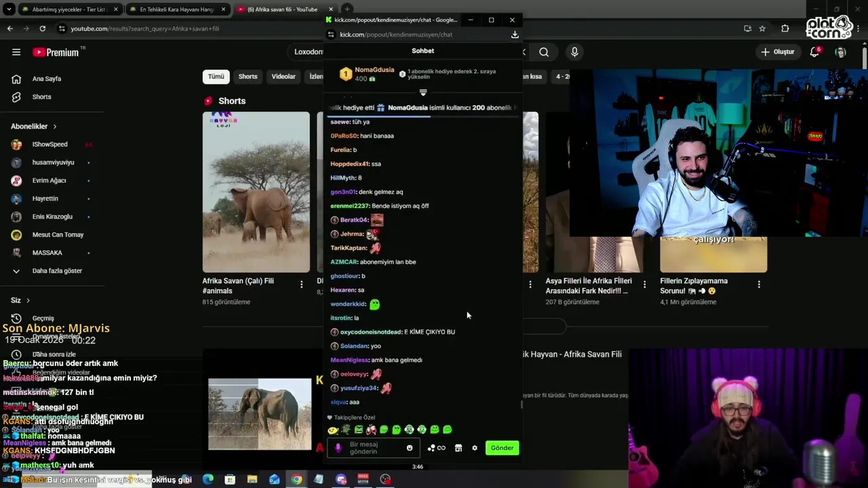Expand the Siz section header
Screen dimensions: 868x488
tap(20, 300)
